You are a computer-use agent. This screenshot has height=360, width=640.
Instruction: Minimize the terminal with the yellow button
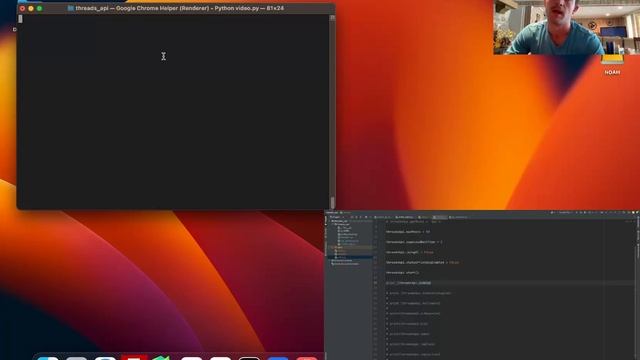[x=31, y=8]
